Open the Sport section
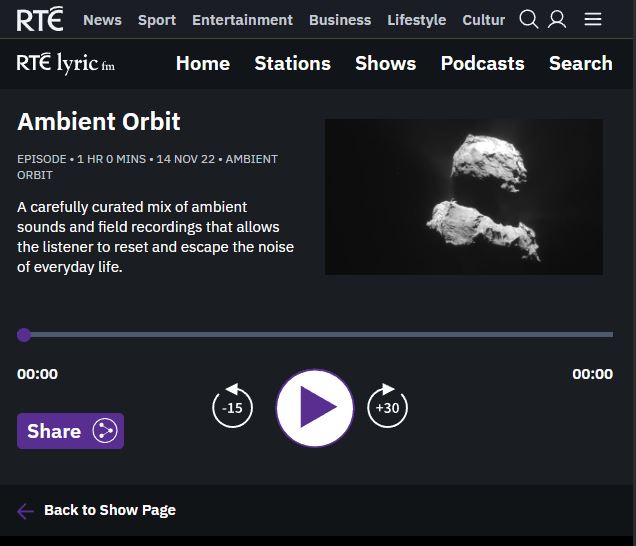This screenshot has width=636, height=546. click(157, 20)
